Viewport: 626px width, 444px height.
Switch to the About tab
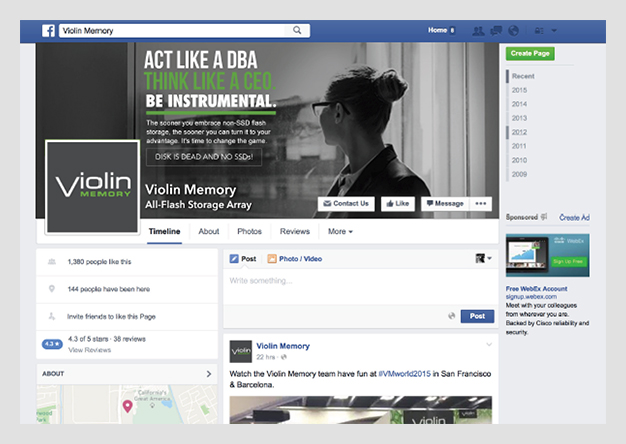point(209,232)
